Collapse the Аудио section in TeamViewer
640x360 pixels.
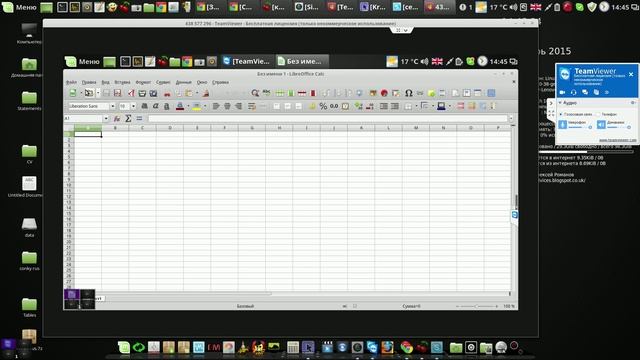[560, 102]
